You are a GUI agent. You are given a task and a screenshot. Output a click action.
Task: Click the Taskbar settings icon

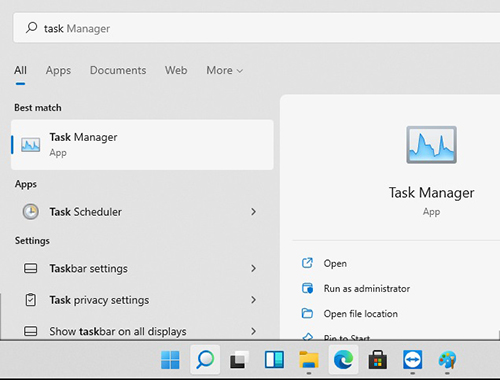click(x=31, y=268)
